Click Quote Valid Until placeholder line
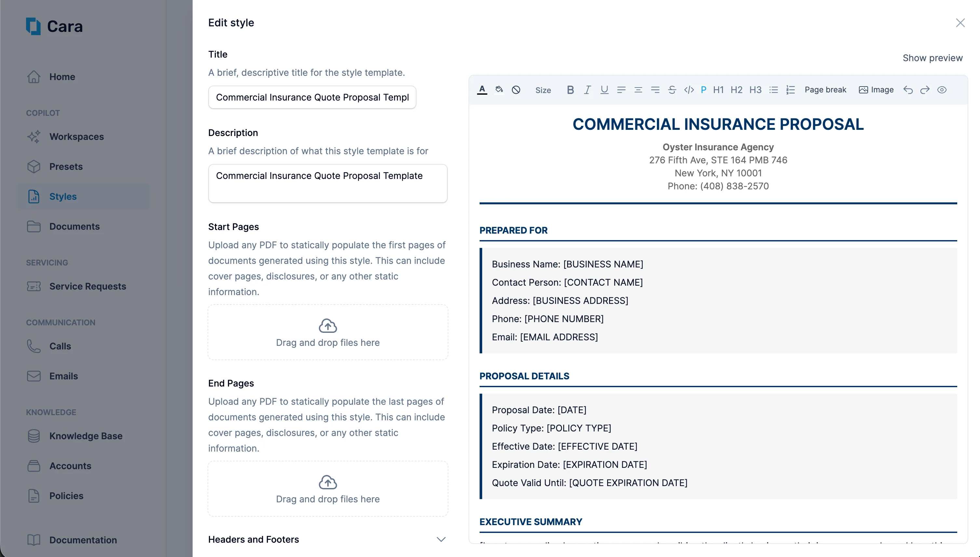This screenshot has height=557, width=980. [590, 483]
